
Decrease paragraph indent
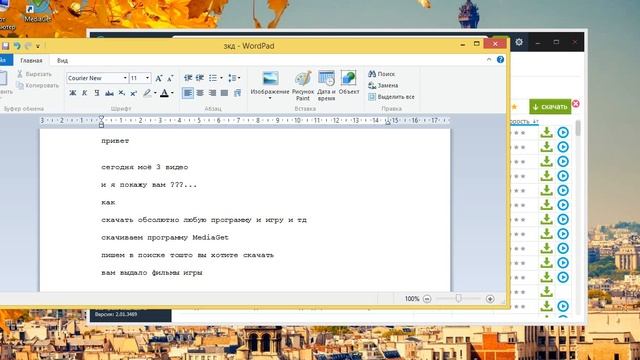pos(188,78)
